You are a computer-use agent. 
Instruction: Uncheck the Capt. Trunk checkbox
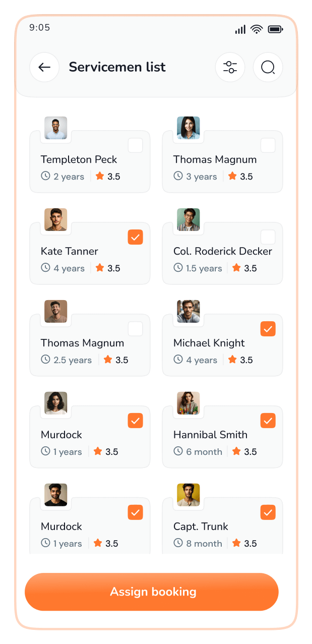click(x=268, y=512)
